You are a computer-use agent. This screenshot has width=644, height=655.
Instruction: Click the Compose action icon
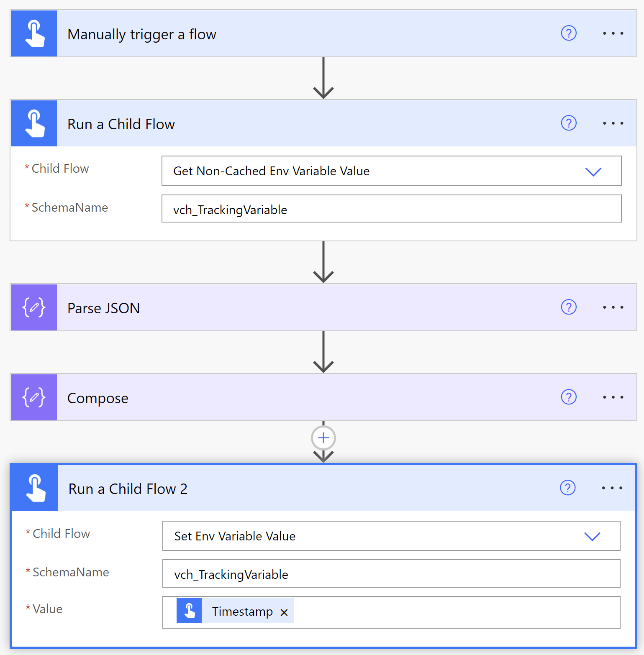click(33, 397)
